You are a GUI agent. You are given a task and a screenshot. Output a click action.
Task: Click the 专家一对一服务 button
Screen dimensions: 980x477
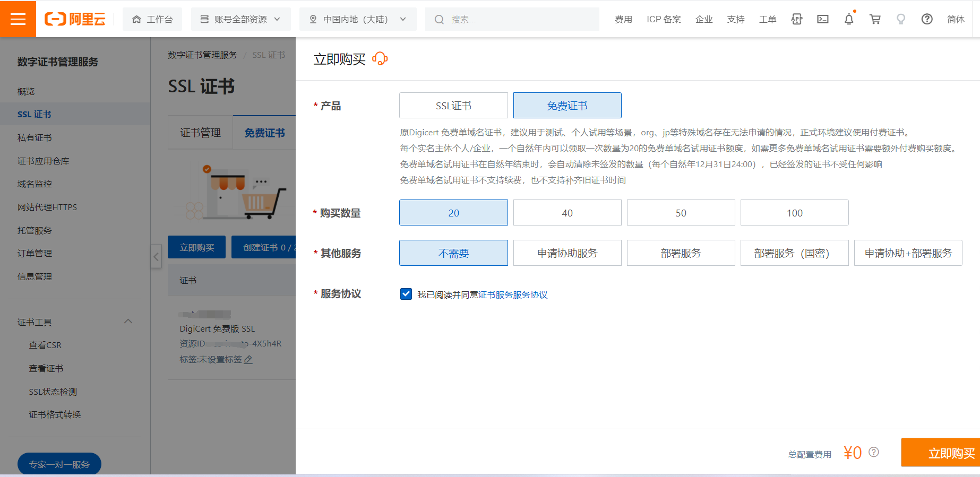click(59, 464)
